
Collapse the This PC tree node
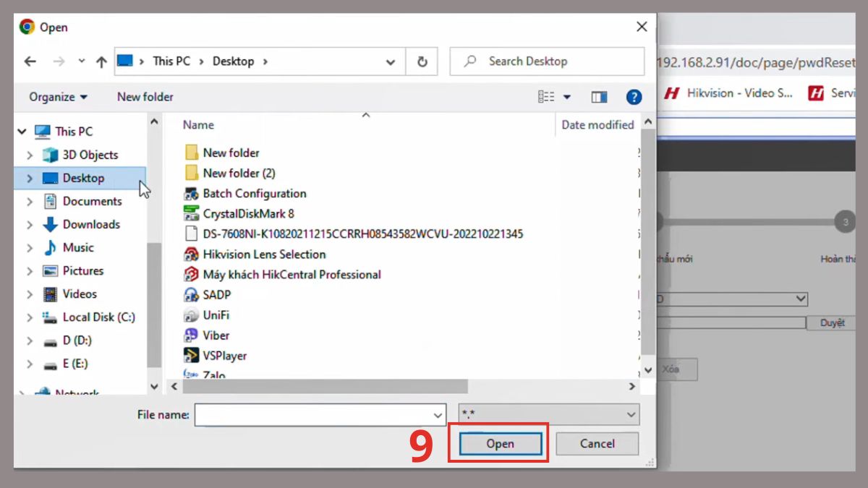pos(22,132)
